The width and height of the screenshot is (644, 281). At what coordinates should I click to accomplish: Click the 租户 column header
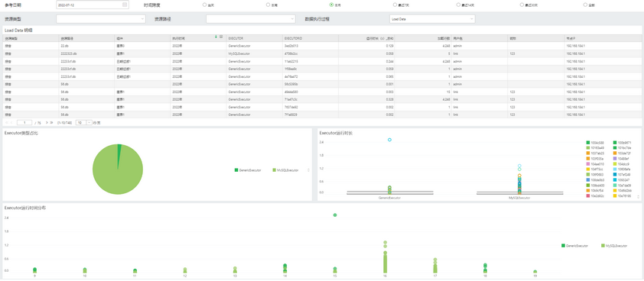pos(535,38)
